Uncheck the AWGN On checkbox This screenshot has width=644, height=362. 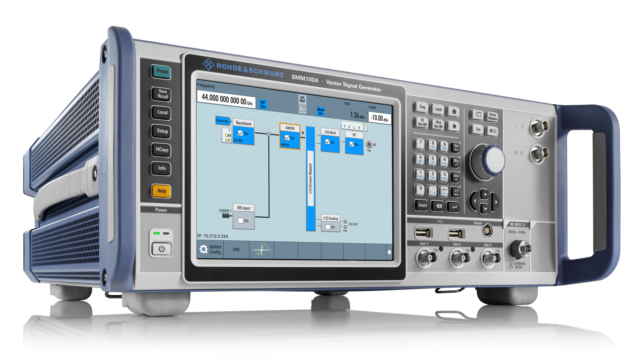click(287, 138)
